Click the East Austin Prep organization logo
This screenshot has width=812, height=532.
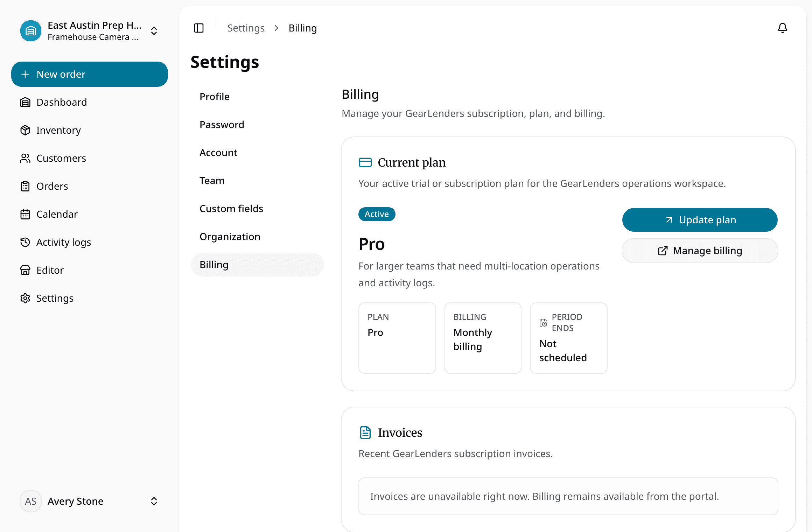(x=31, y=31)
